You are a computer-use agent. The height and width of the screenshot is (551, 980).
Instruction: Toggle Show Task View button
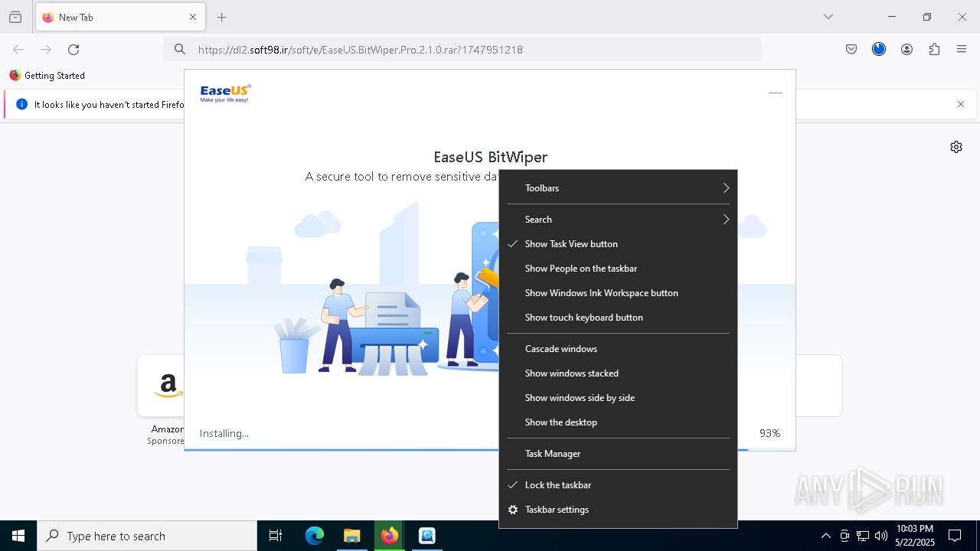coord(618,244)
